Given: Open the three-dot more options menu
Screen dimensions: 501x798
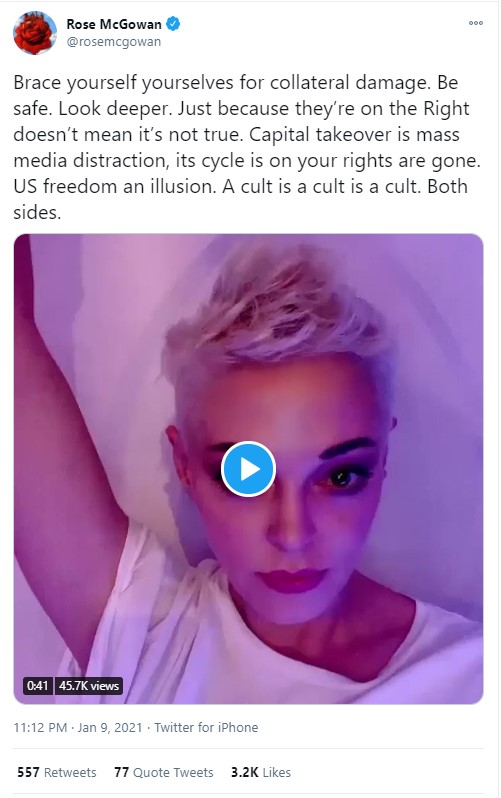Looking at the screenshot, I should (476, 23).
